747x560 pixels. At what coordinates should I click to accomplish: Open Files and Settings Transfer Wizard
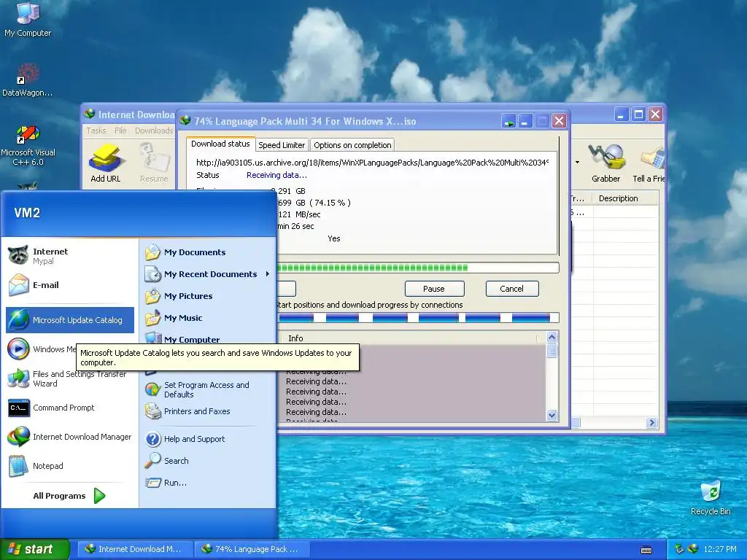click(70, 378)
